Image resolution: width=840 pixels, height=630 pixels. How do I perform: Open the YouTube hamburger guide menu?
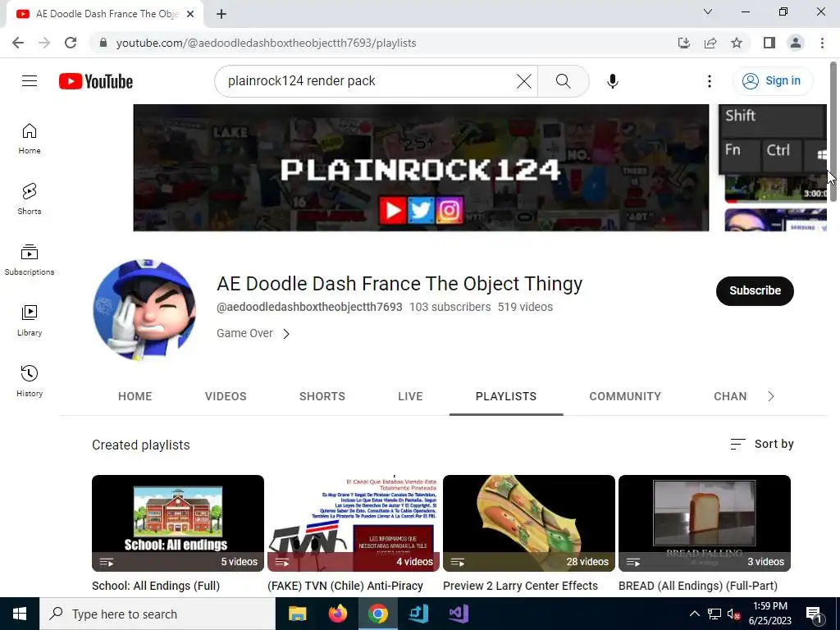30,81
